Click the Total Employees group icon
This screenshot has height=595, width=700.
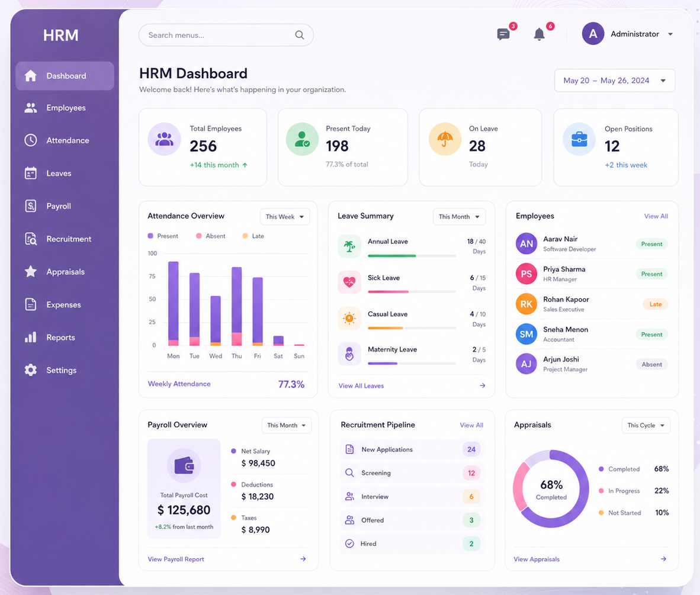tap(164, 139)
